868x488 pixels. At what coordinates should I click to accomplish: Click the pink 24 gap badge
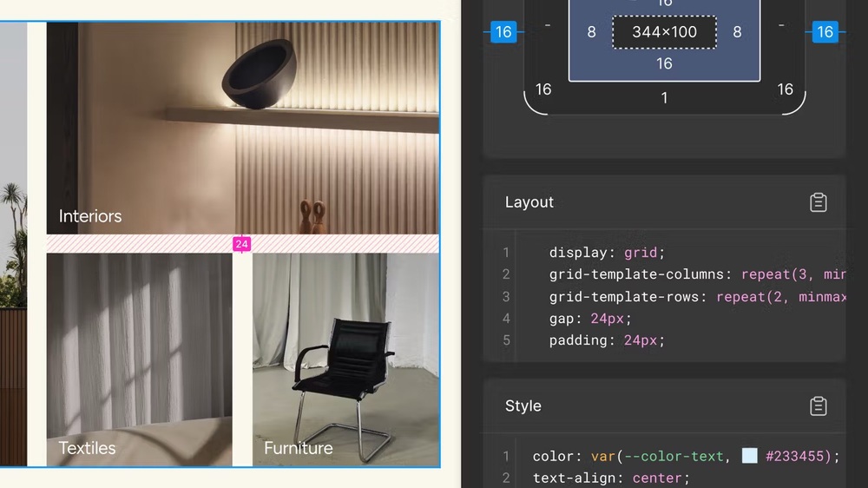click(x=241, y=244)
